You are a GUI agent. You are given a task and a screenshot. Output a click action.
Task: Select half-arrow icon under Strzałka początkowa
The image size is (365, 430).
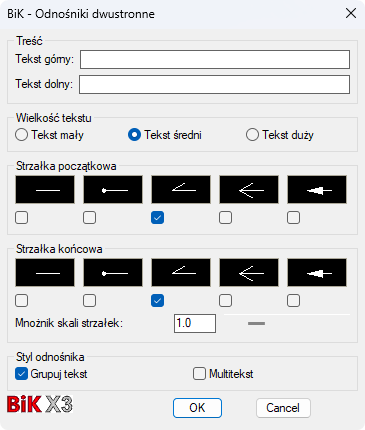tap(181, 190)
